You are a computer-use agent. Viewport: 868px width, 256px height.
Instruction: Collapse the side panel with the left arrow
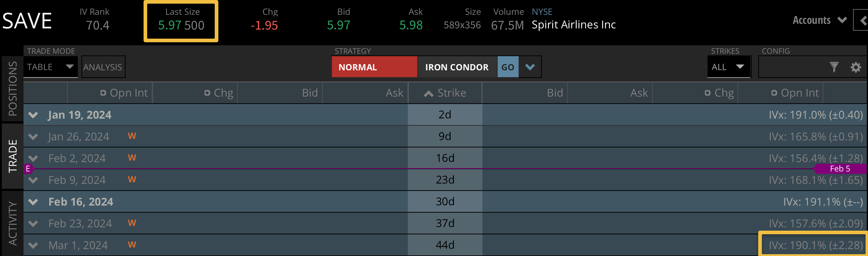(x=862, y=21)
